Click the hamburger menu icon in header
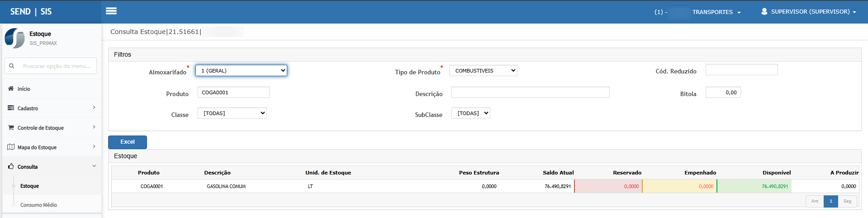 (111, 11)
